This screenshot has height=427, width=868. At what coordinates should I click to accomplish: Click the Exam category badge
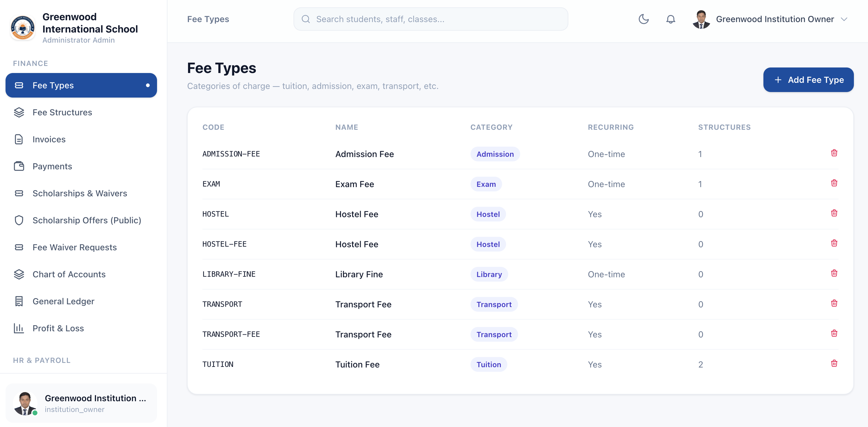[486, 184]
